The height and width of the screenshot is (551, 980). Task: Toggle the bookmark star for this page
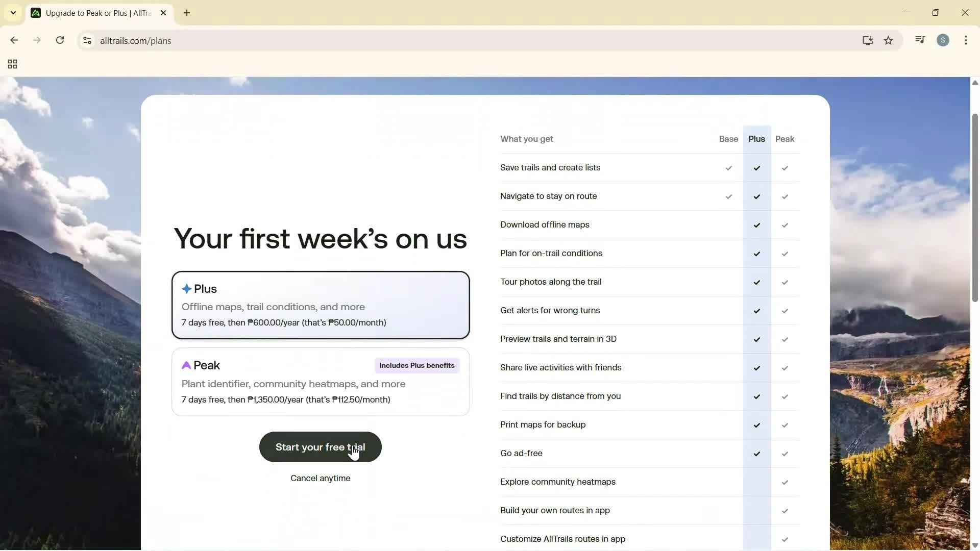point(889,40)
